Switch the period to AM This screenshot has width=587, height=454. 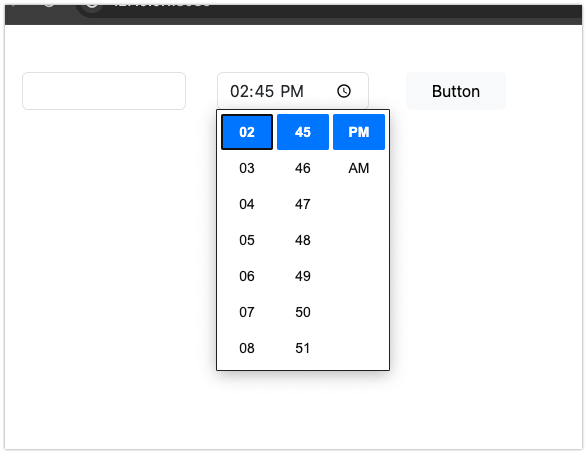359,168
